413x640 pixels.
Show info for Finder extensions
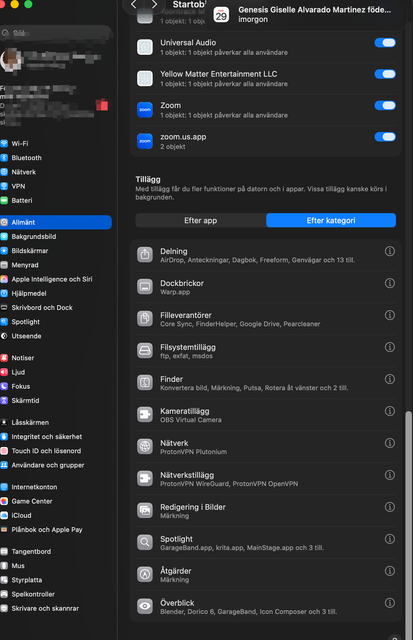[x=390, y=379]
